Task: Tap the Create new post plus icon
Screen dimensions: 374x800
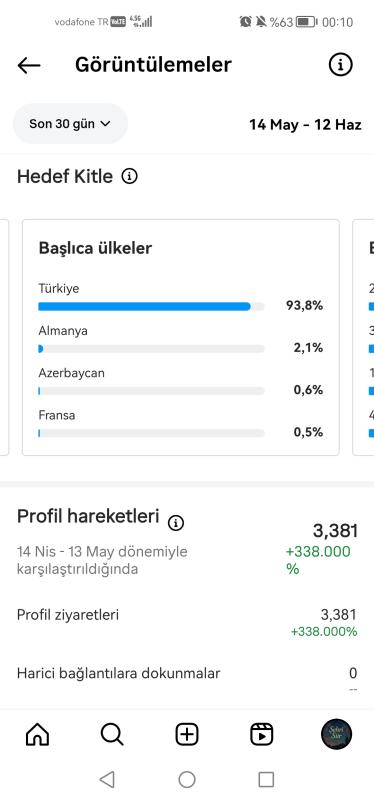Action: (187, 735)
